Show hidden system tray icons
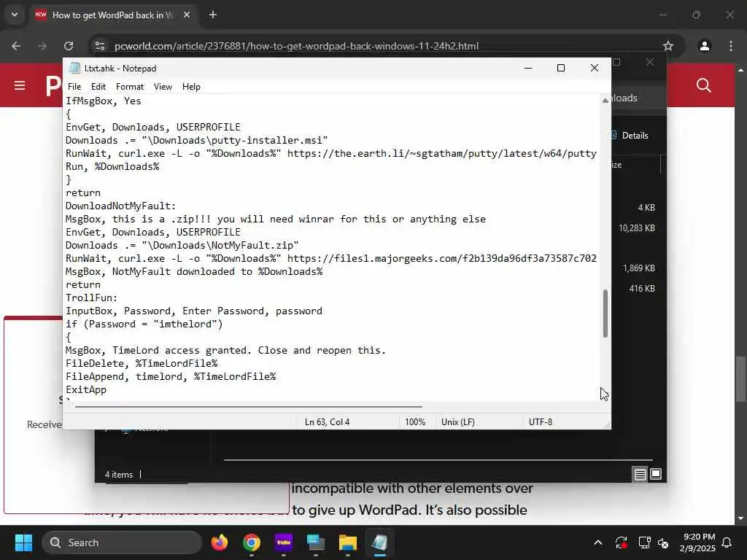 pos(598,542)
